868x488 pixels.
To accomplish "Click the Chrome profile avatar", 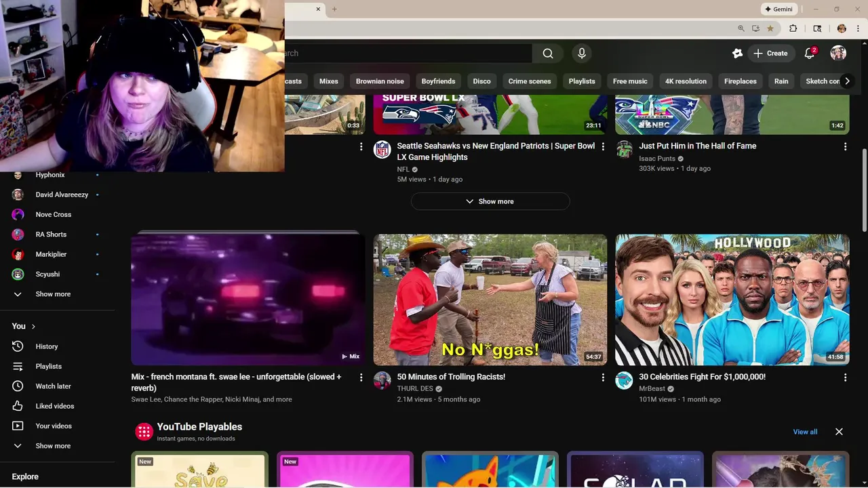I will (x=842, y=28).
